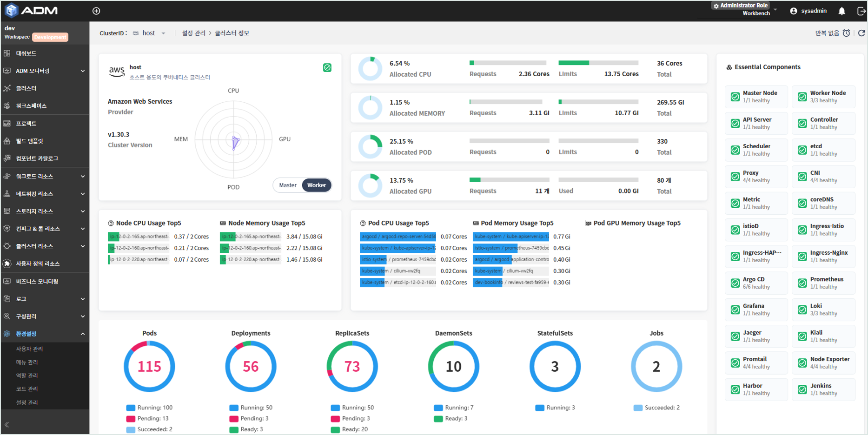Expand the ADM 모니터링 menu

(x=45, y=71)
